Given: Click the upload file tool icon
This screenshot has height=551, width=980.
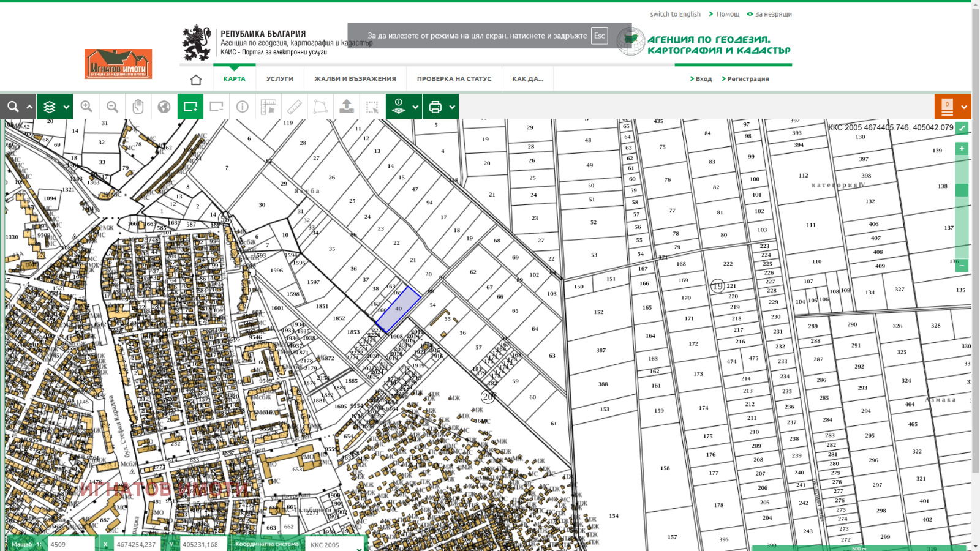Looking at the screenshot, I should coord(347,107).
